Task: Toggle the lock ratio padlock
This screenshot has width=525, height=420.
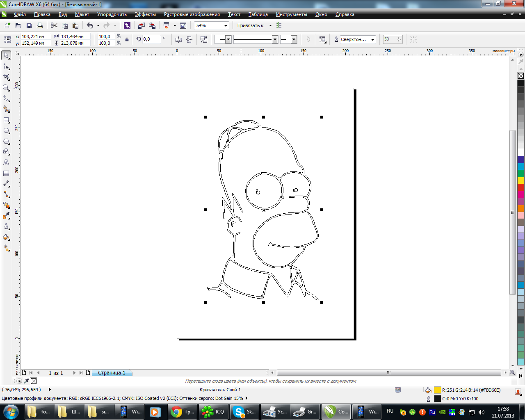Action: click(127, 39)
